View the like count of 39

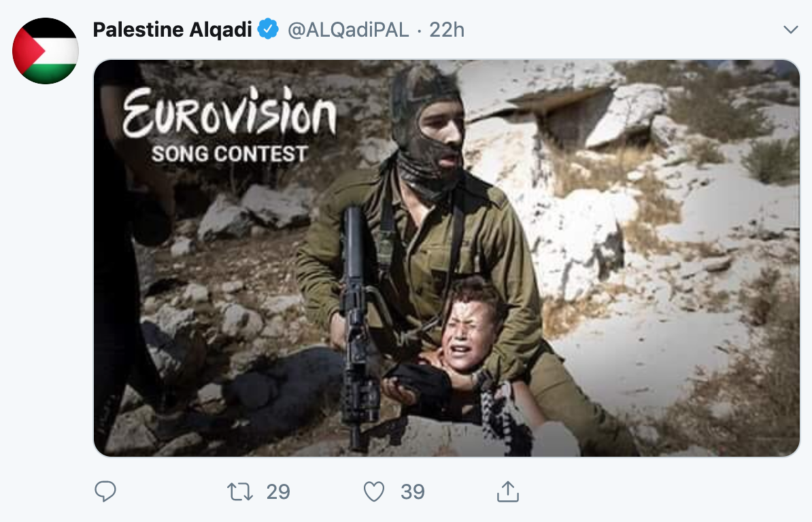[413, 491]
